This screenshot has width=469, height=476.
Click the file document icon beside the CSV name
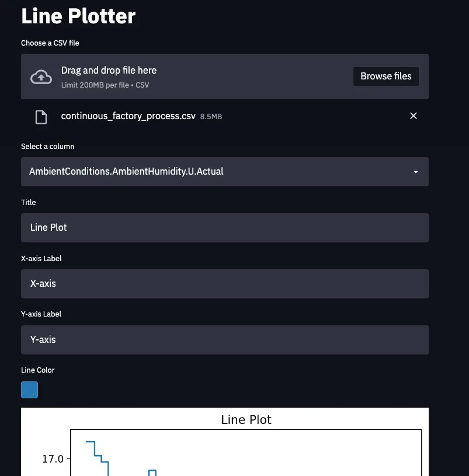(41, 116)
